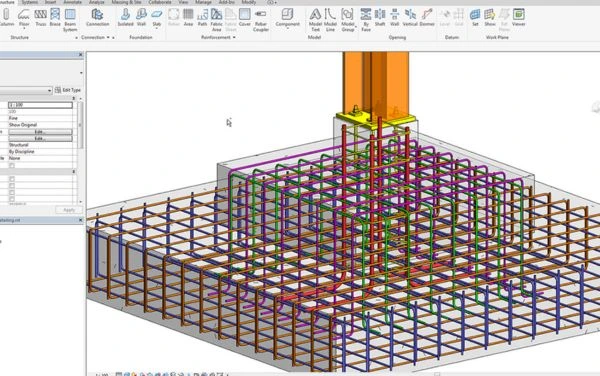Viewport: 600px width, 376px height.
Task: Select the structural Floor tool
Action: tap(24, 18)
